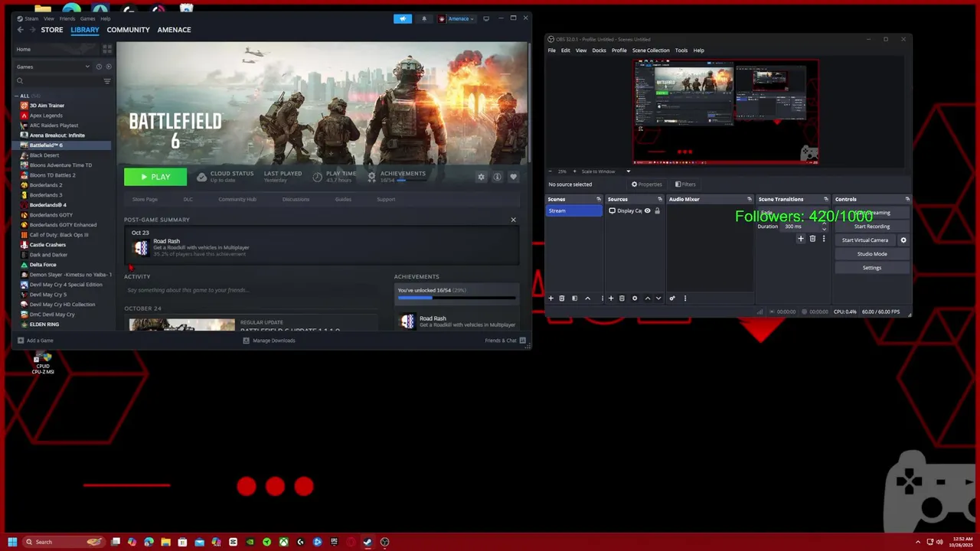
Task: Add Battlefield 6 to favorites heart
Action: click(513, 177)
